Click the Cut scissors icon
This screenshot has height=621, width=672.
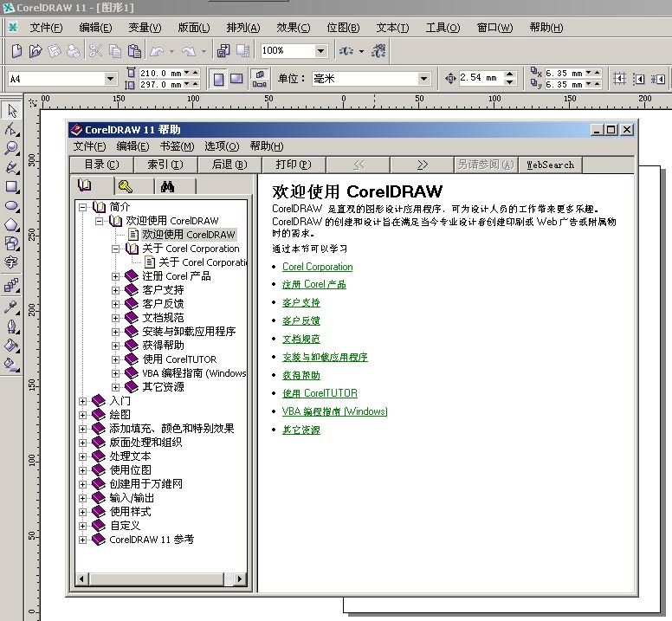[95, 51]
